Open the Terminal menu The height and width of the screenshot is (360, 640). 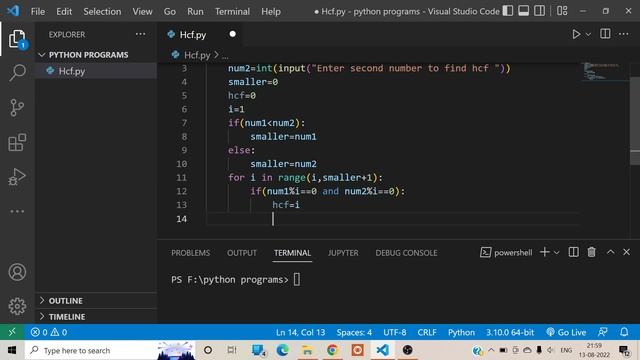(x=232, y=11)
